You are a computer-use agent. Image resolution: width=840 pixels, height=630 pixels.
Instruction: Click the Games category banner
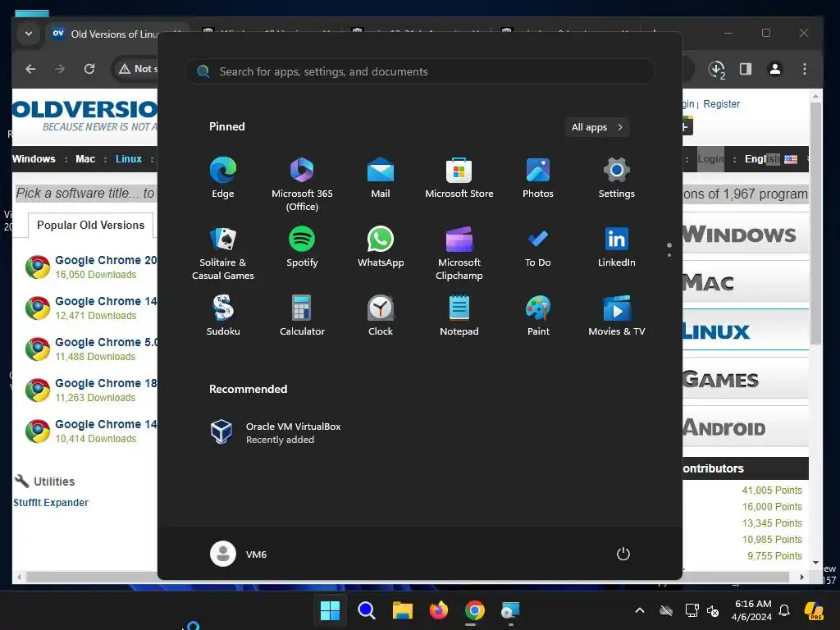pyautogui.click(x=745, y=379)
